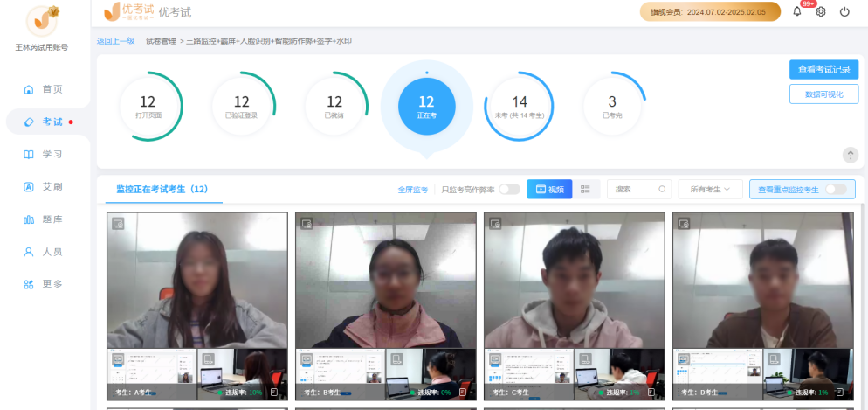Open B考生's main camera video
This screenshot has height=410, width=868.
point(386,280)
